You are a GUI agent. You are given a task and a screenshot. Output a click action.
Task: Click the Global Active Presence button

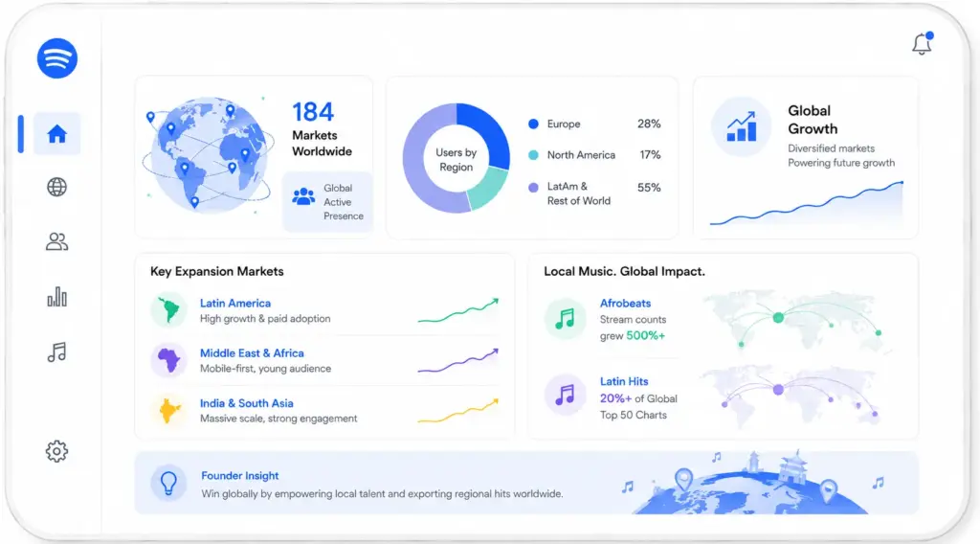tap(327, 202)
